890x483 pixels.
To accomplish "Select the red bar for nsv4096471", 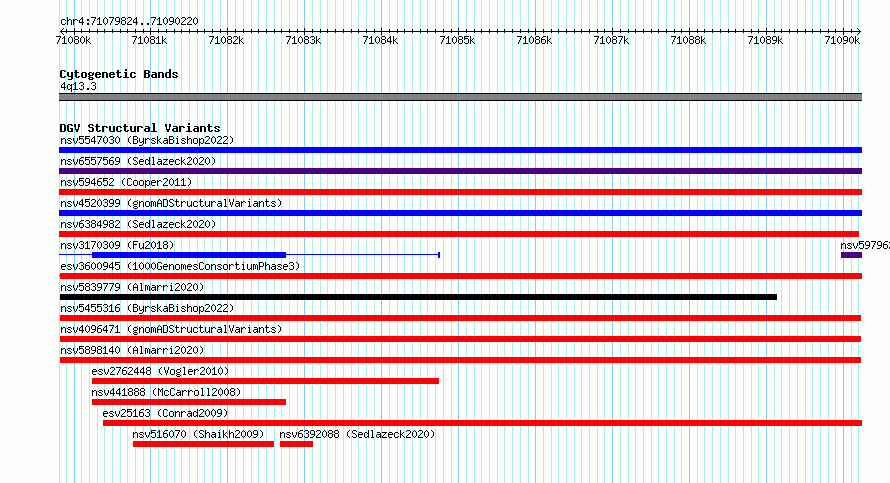I will tap(460, 339).
